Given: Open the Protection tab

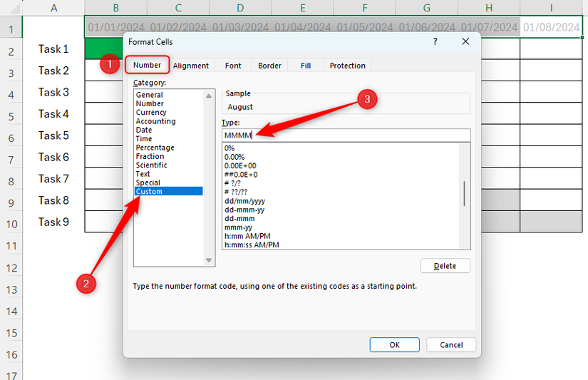Looking at the screenshot, I should point(347,66).
